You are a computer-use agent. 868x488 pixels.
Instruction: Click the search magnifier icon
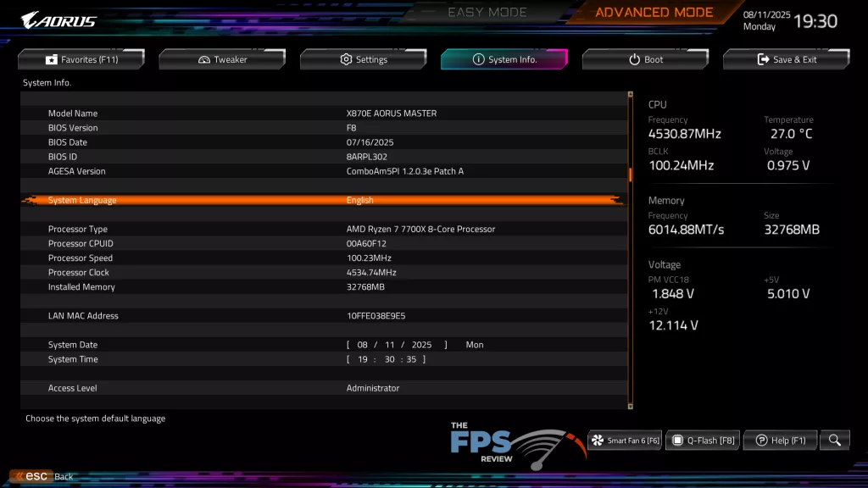click(x=835, y=441)
